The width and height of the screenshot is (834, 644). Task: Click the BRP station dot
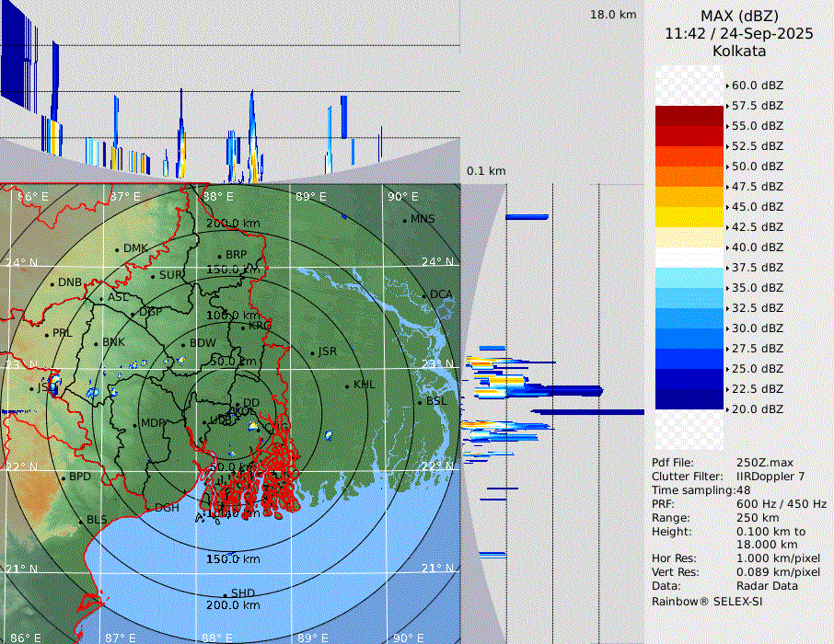(x=219, y=257)
